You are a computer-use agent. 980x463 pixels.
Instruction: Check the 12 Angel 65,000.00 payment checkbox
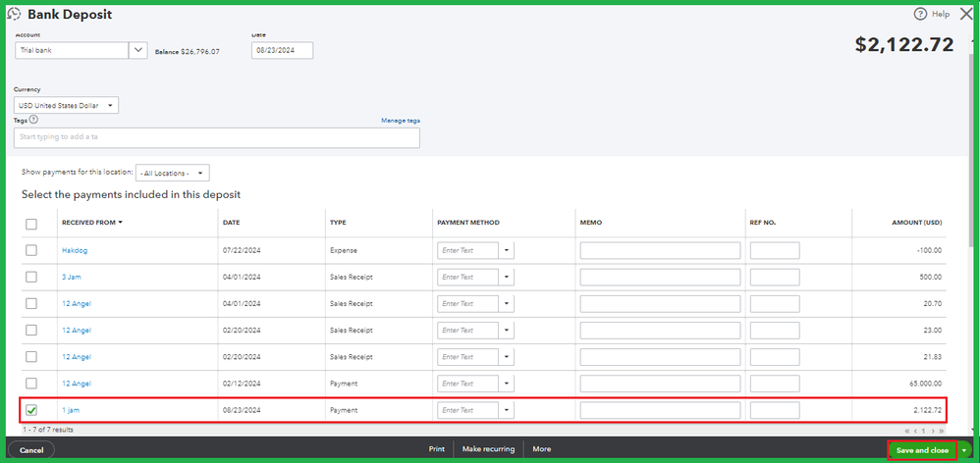coord(31,384)
